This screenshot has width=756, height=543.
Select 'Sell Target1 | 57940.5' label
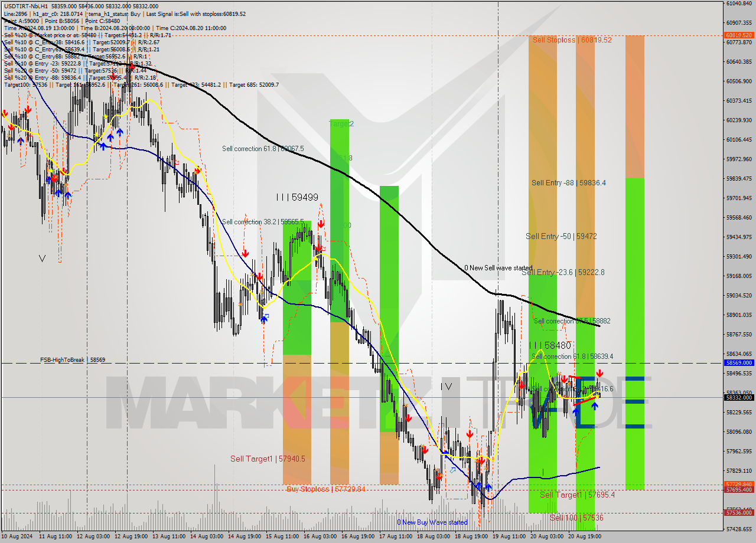point(268,459)
